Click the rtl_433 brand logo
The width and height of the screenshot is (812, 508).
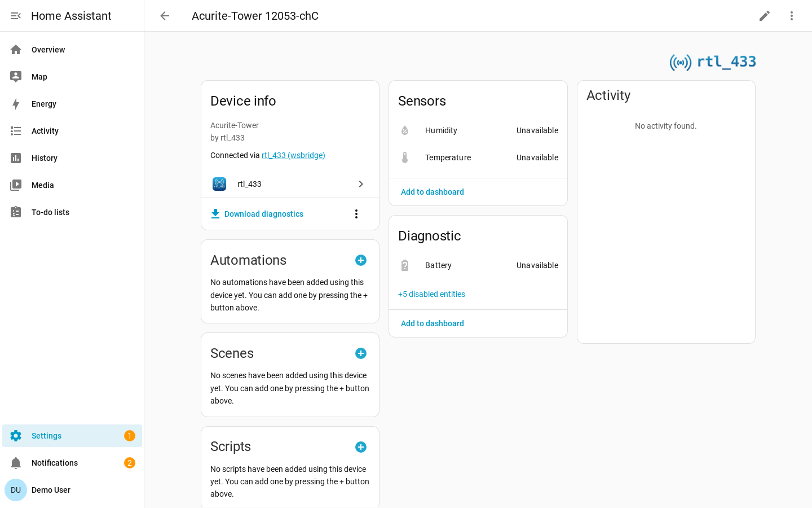pyautogui.click(x=713, y=62)
